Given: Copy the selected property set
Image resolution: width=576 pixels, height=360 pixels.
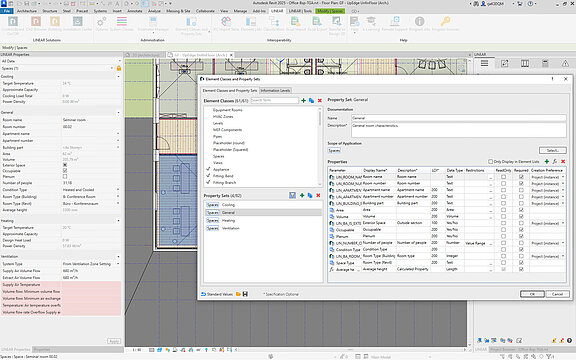Looking at the screenshot, I should [x=310, y=195].
